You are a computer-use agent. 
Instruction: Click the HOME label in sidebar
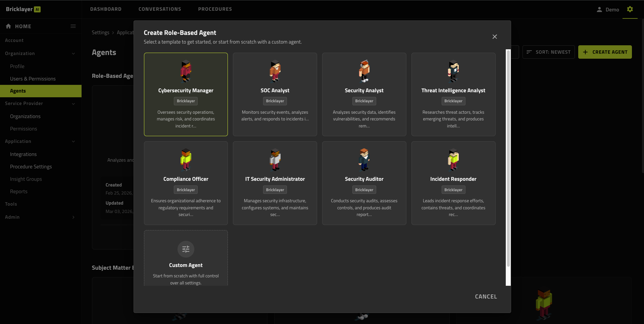click(23, 26)
